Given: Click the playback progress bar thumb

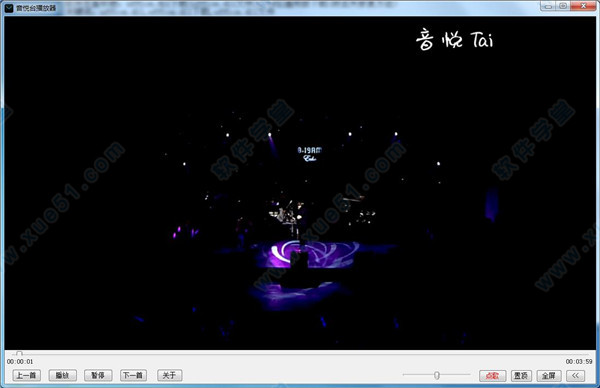Looking at the screenshot, I should 19,354.
